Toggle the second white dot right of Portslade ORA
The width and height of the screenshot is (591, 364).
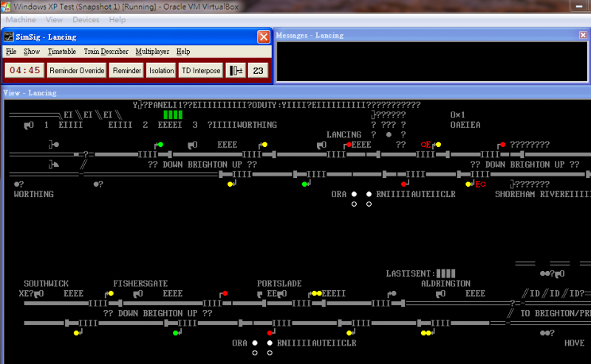click(270, 343)
